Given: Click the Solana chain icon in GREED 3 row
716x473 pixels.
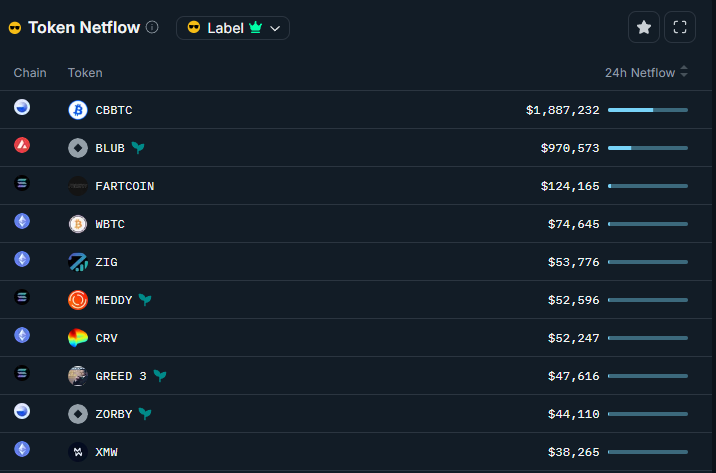Looking at the screenshot, I should 22,373.
